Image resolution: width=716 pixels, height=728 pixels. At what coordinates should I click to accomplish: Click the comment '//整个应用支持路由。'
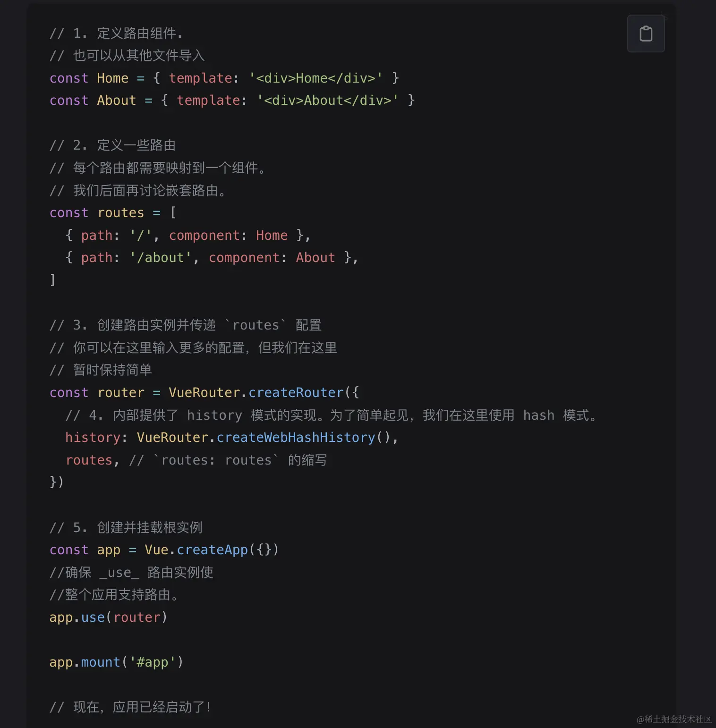click(114, 595)
